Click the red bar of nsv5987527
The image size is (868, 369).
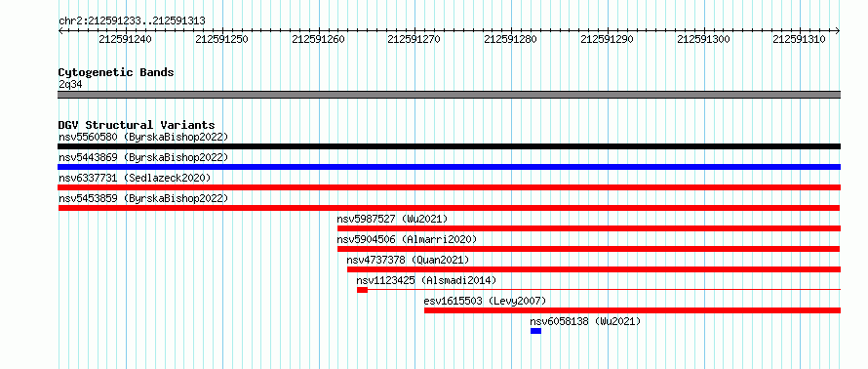pos(589,228)
